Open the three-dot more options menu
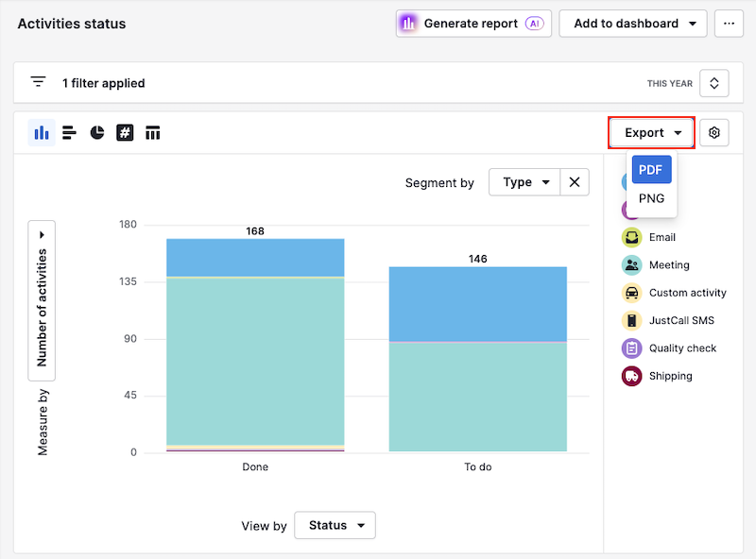The width and height of the screenshot is (756, 559). click(x=729, y=24)
